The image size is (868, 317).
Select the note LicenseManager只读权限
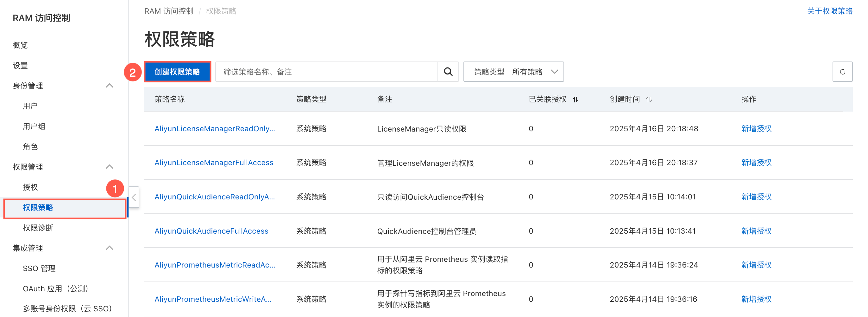coord(422,129)
